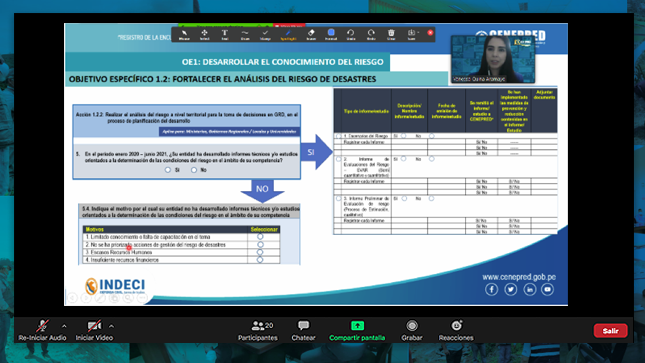
Task: Open CENEPRED Twitter icon on slide
Action: coord(510,289)
